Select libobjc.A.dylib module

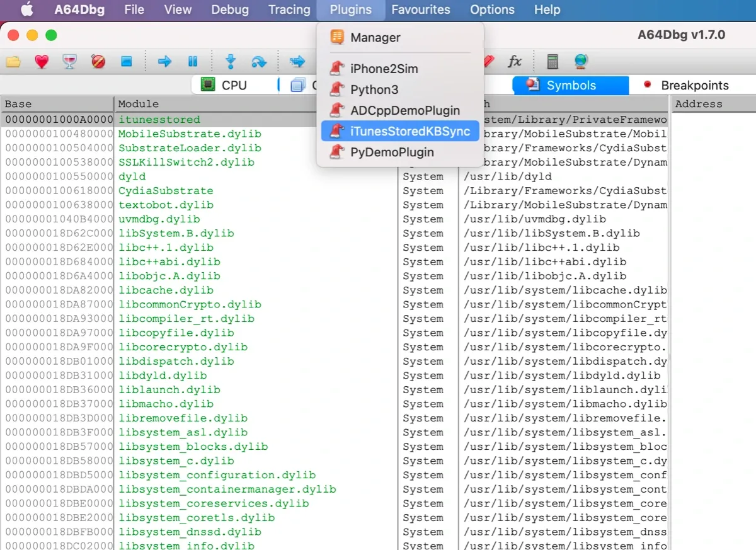tap(169, 275)
